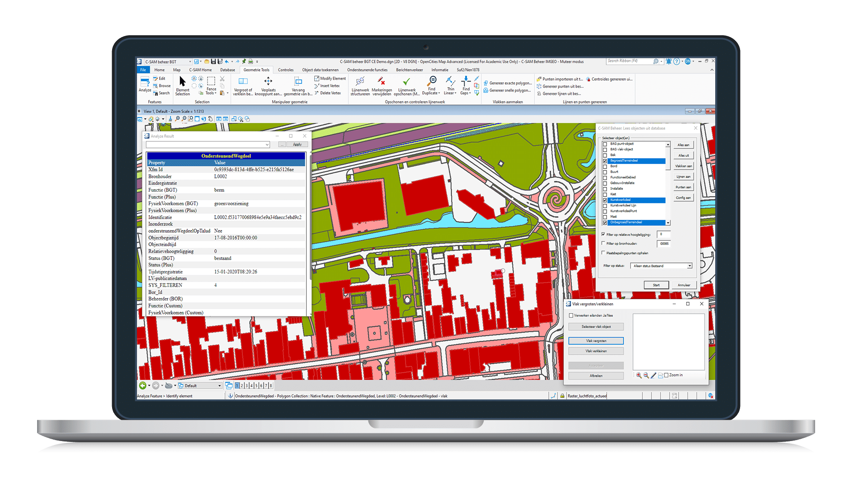Switch to the Home ribbon tab
This screenshot has height=488, width=868.
point(159,70)
